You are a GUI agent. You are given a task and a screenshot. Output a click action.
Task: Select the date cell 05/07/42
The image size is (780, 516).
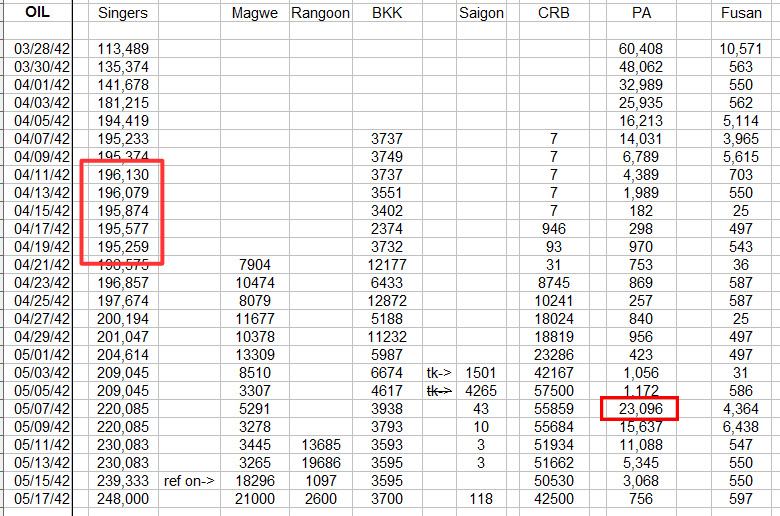pos(42,409)
